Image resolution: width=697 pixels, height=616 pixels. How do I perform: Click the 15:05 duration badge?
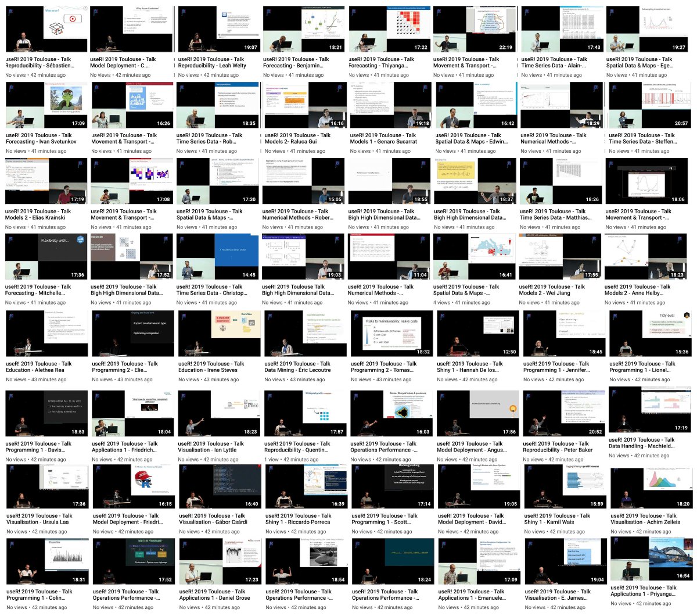tap(335, 200)
